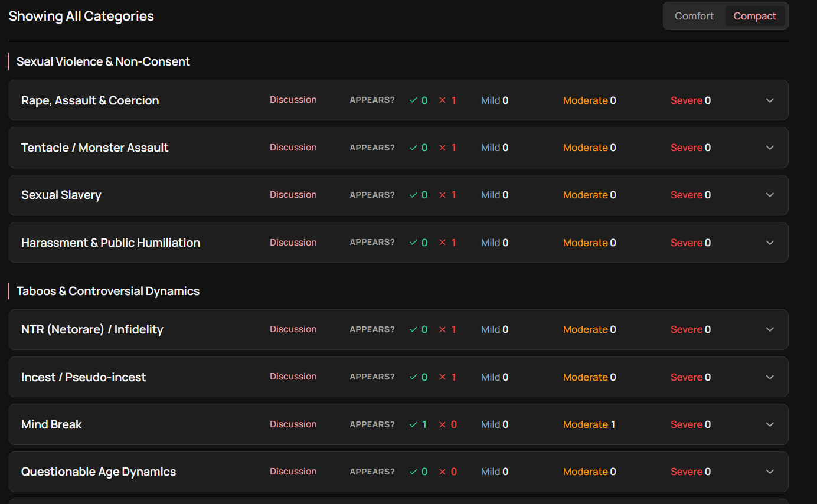Click red X in Incest / Pseudo-incest row
817x504 pixels.
[442, 377]
